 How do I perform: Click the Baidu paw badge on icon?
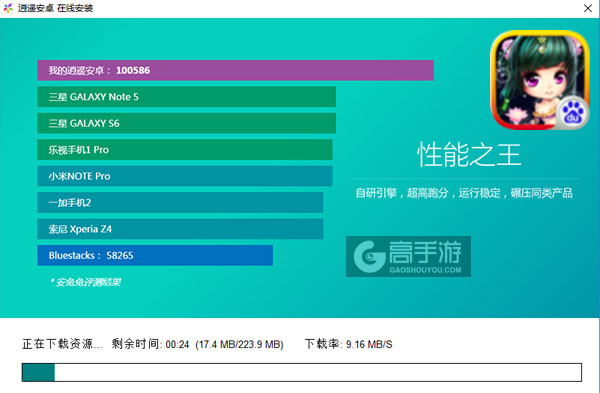coord(572,113)
